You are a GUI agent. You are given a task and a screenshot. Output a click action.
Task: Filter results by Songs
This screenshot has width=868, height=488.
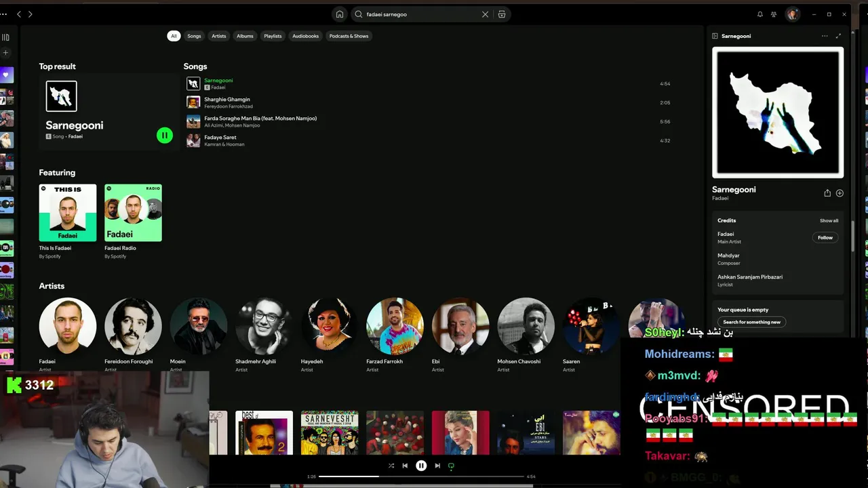(x=194, y=36)
